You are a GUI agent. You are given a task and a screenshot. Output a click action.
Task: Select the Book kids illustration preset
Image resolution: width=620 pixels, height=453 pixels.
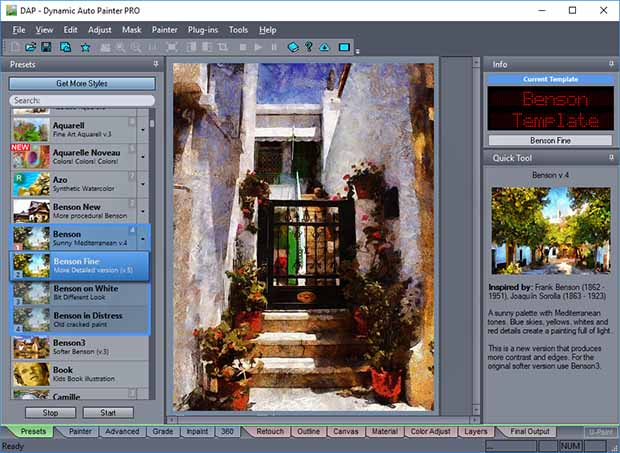pos(81,374)
